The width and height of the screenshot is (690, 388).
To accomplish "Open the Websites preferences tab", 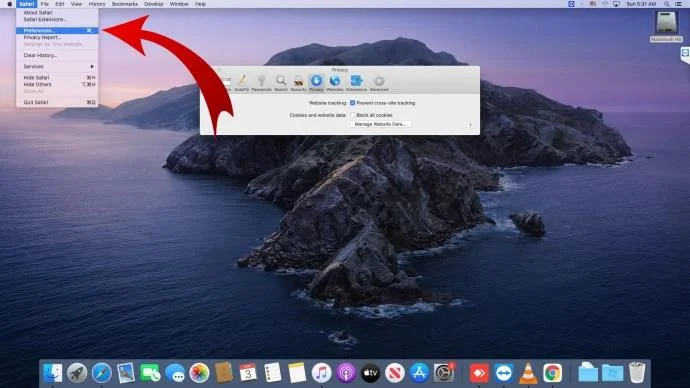I will click(x=335, y=83).
